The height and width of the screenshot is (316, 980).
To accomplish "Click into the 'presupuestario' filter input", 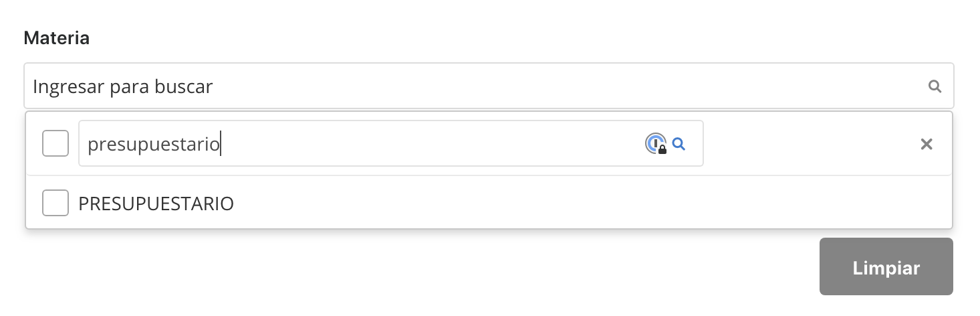I will click(x=361, y=143).
